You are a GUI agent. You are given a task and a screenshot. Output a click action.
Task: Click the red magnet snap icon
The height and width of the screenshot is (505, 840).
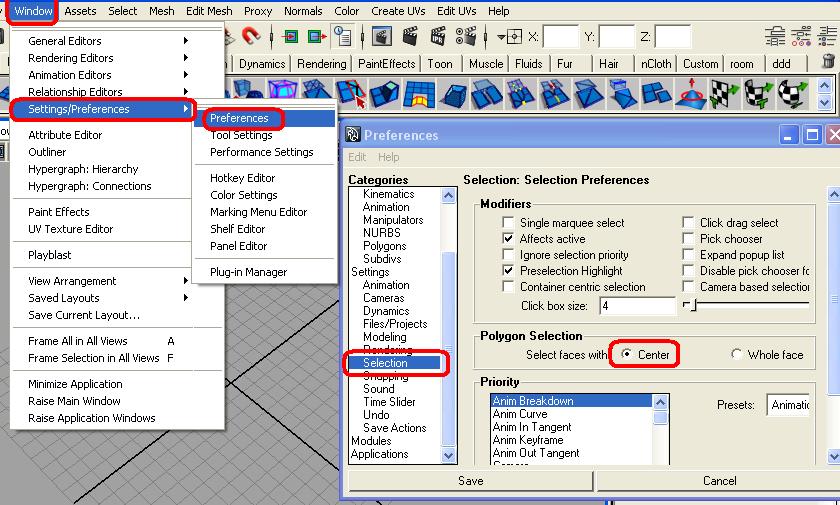251,36
